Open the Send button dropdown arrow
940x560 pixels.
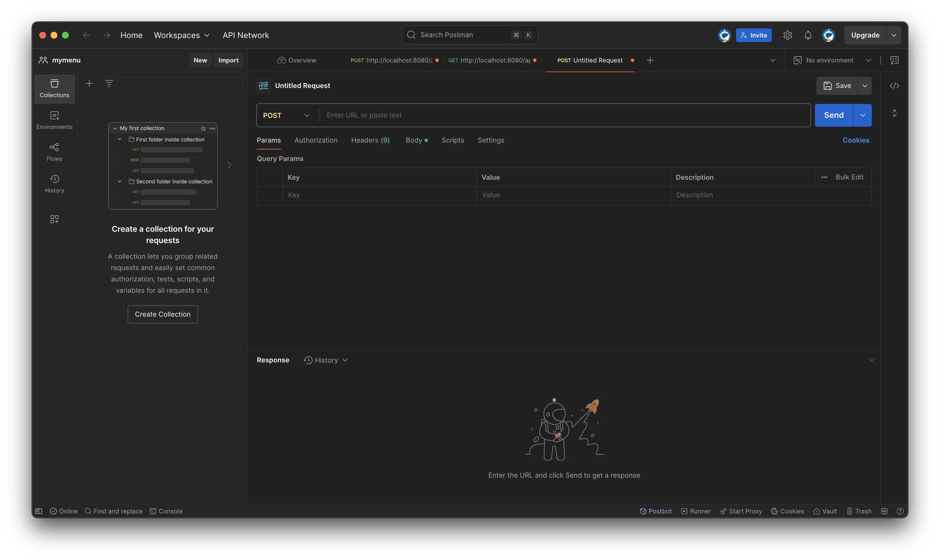(x=862, y=115)
